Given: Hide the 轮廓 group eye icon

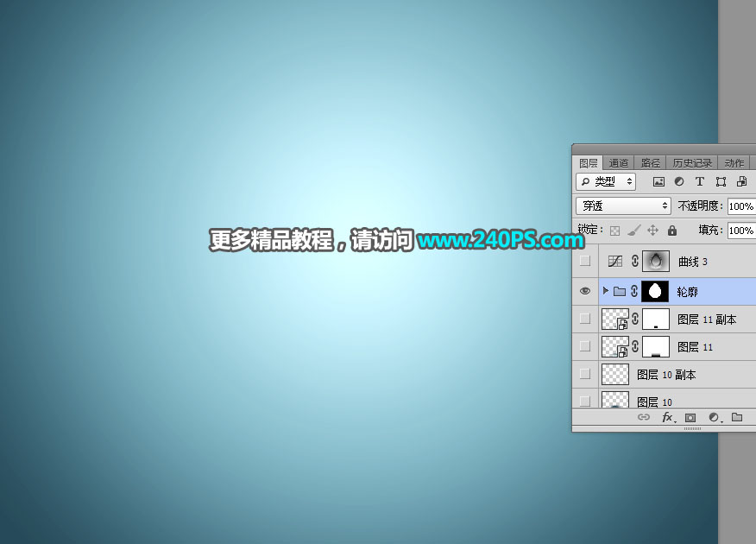Looking at the screenshot, I should 585,291.
